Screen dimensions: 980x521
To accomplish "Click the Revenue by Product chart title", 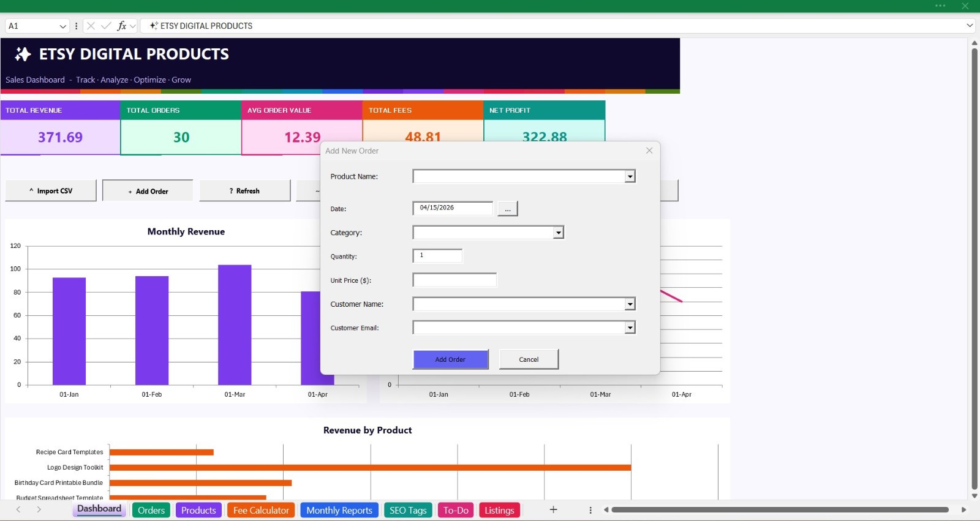I will click(x=367, y=430).
